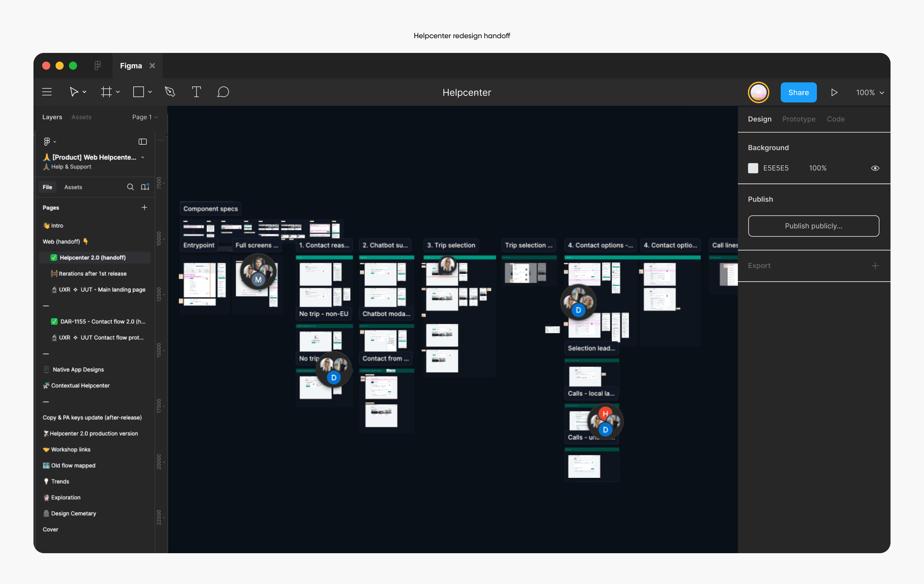Expand the project name chevron
Image resolution: width=924 pixels, height=584 pixels.
tap(143, 157)
